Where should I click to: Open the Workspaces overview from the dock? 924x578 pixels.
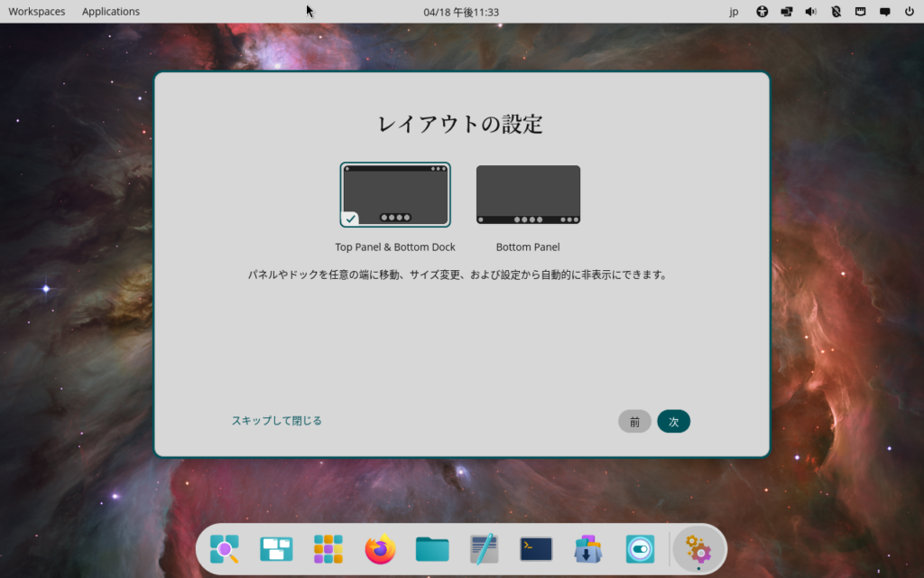[x=276, y=549]
